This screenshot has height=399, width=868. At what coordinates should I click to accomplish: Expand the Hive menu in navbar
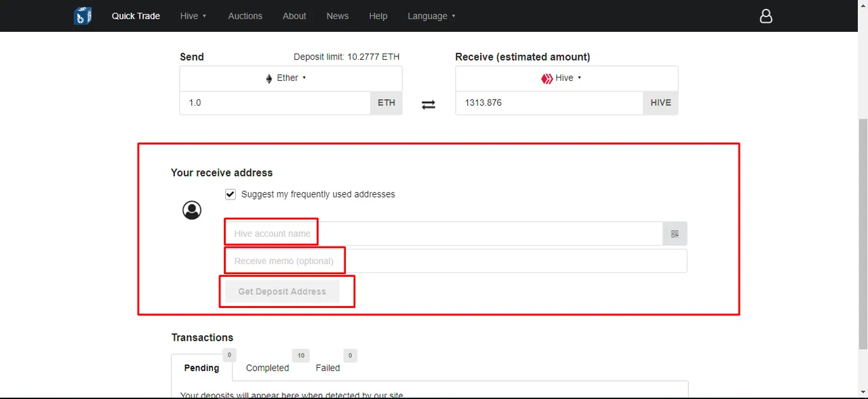[193, 16]
